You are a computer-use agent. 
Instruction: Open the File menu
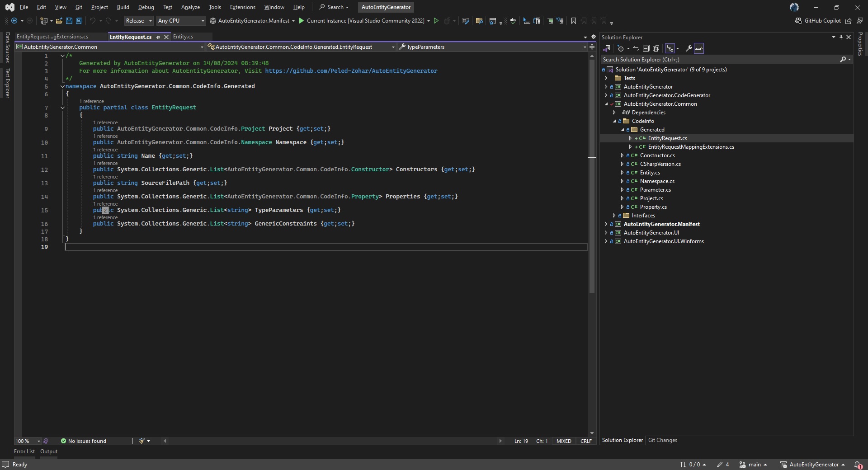[24, 7]
